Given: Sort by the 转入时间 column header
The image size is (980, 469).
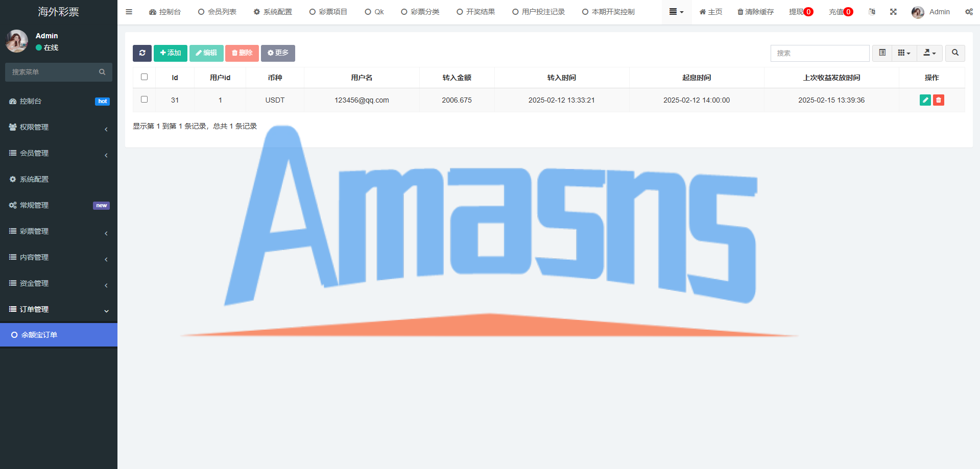Looking at the screenshot, I should (x=561, y=78).
